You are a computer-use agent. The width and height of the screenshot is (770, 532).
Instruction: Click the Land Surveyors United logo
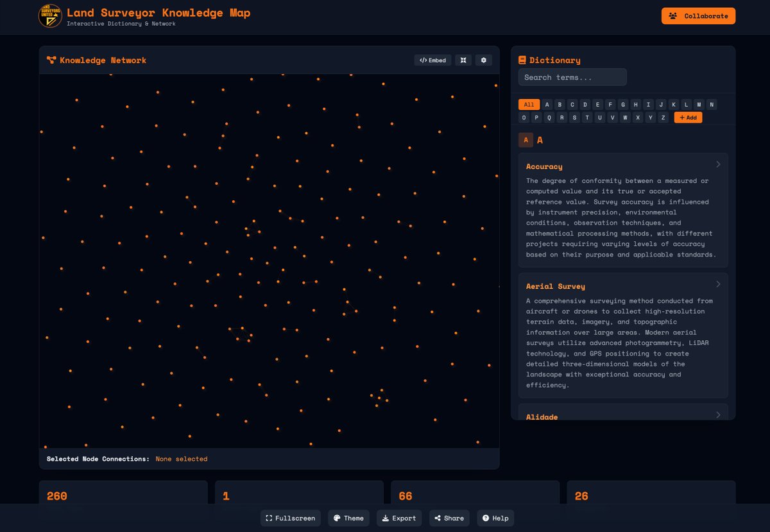[x=50, y=17]
